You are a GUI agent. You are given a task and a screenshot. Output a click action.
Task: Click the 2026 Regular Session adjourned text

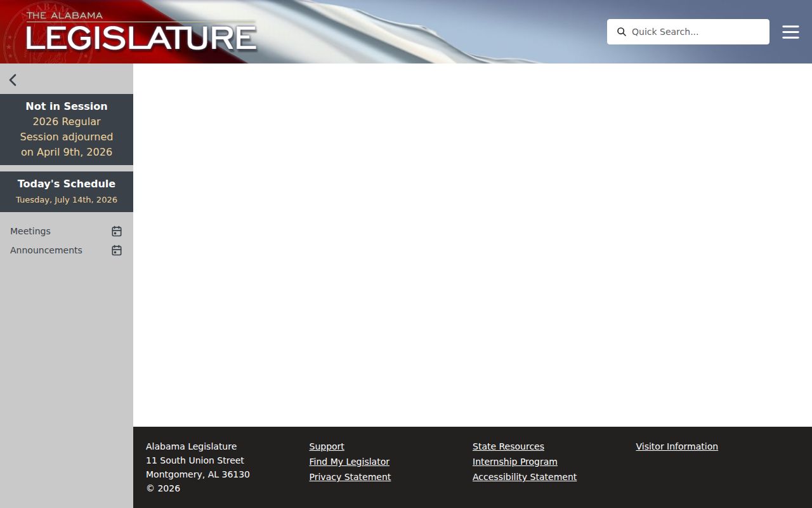[67, 137]
